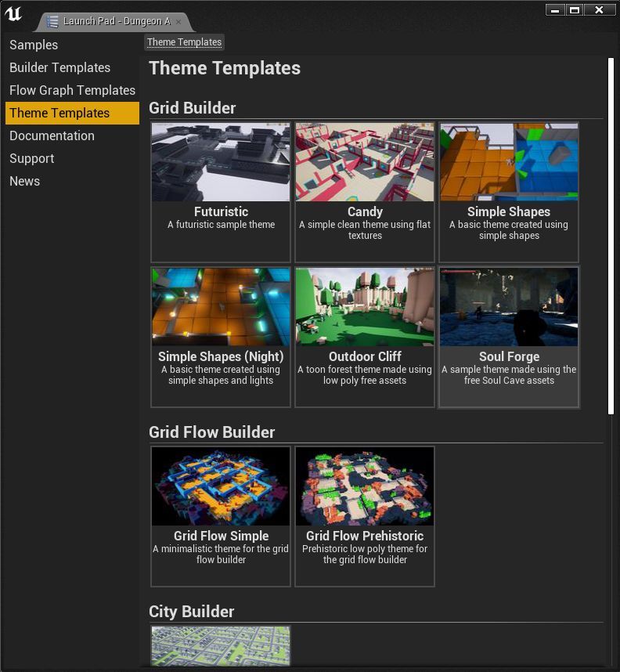
Task: Click the Theme Templates breadcrumb link
Action: pyautogui.click(x=184, y=42)
